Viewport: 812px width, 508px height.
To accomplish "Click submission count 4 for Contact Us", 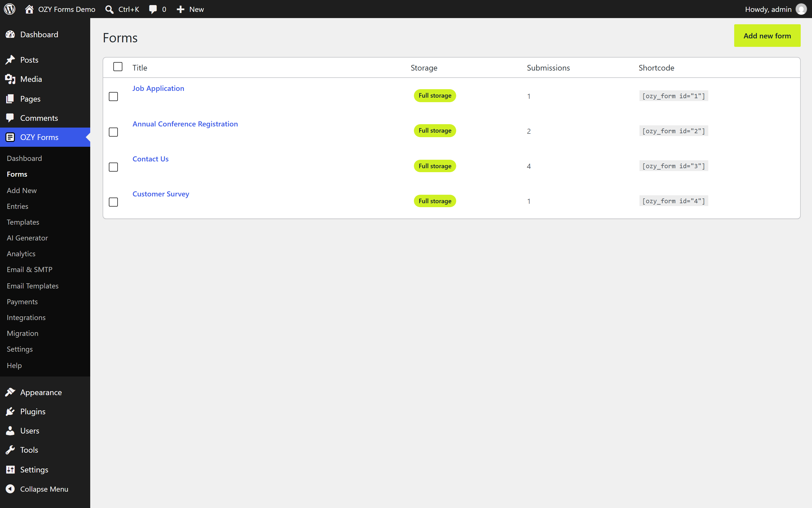I will [x=529, y=166].
